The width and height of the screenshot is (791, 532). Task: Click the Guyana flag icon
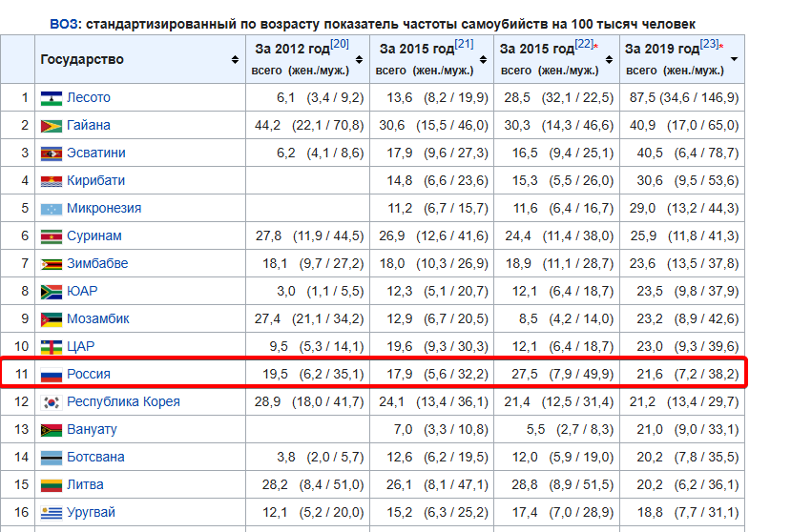[51, 126]
